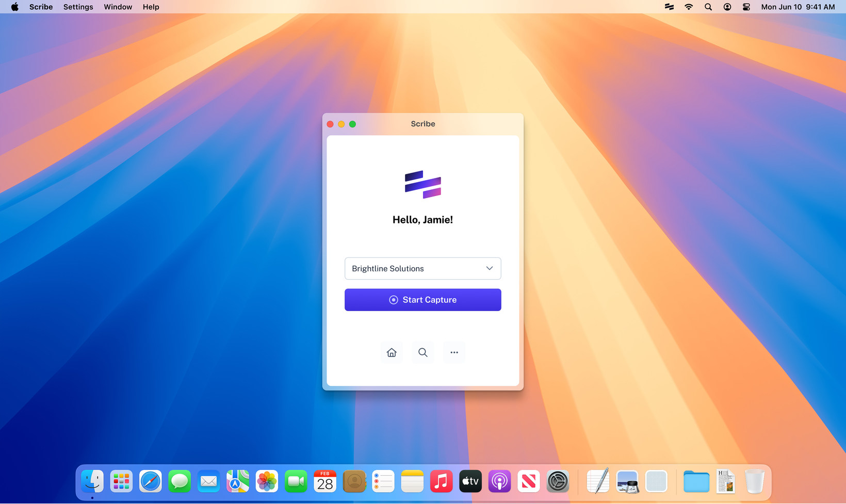
Task: Open the document stack in the Dock
Action: click(726, 481)
